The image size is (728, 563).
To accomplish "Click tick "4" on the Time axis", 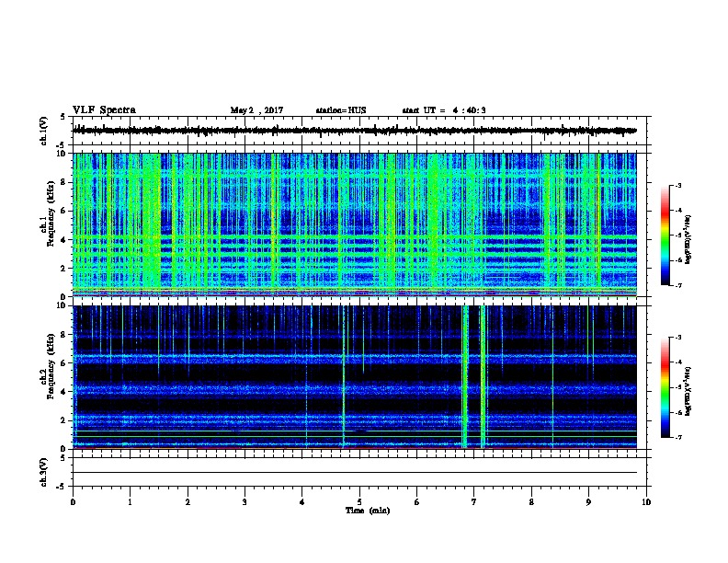I will (302, 502).
